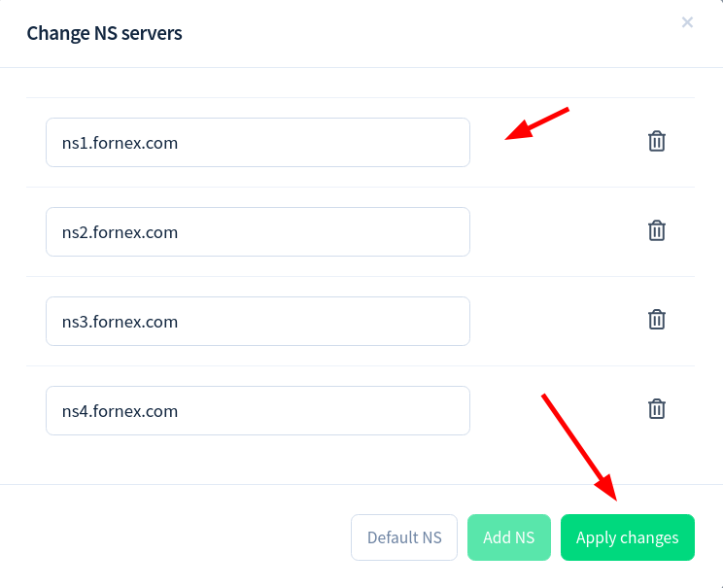
Task: Remove ns3.fornex.com using its trash icon
Action: (657, 320)
